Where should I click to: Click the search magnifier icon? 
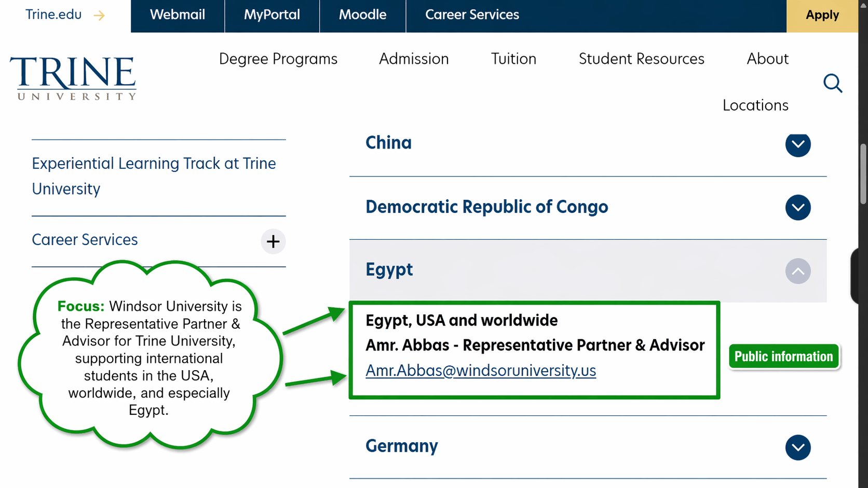[x=833, y=83]
